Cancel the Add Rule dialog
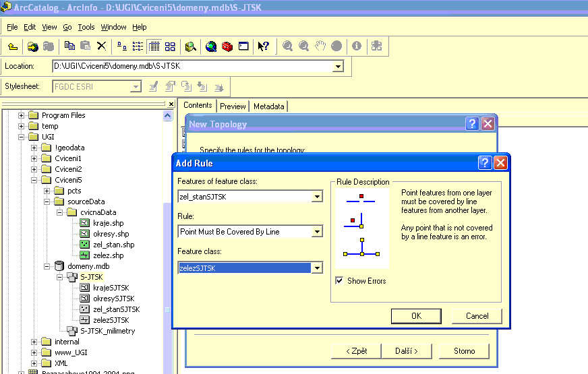588x374 pixels. click(477, 316)
